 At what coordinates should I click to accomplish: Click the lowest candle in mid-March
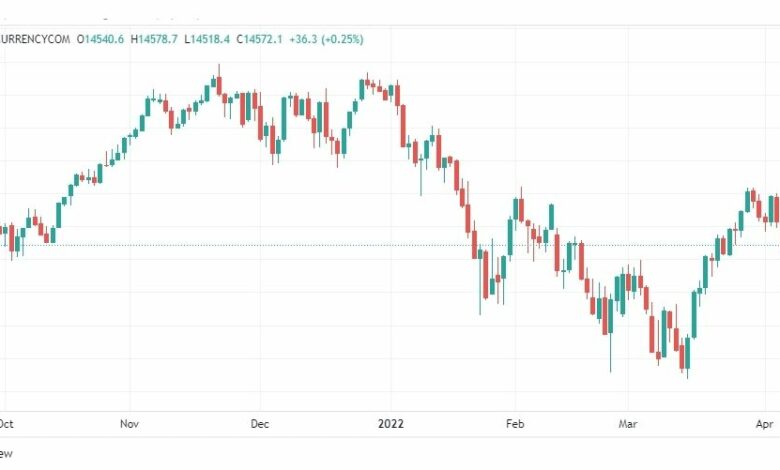click(688, 357)
